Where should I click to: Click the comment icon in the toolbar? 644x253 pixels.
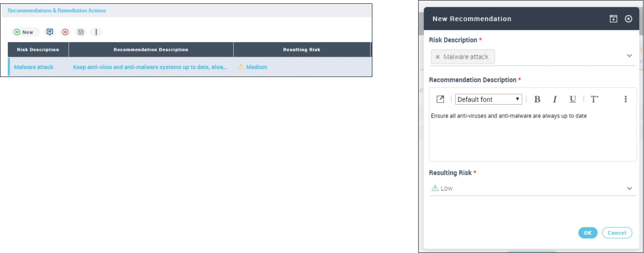pyautogui.click(x=50, y=32)
